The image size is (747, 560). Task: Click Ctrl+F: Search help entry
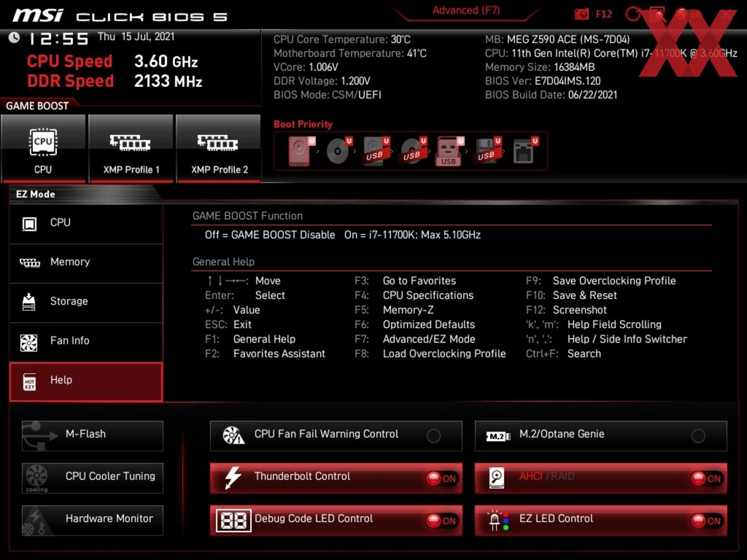pos(564,354)
